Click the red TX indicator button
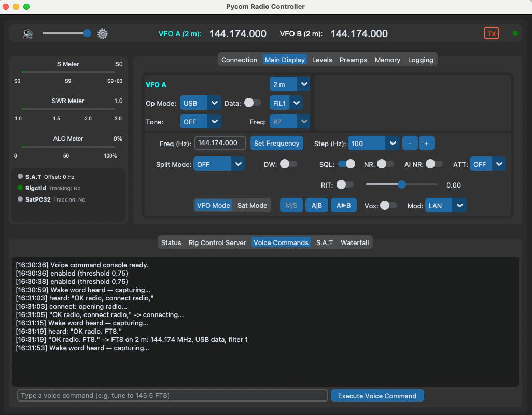Screen dimensions: 532x415 click(x=491, y=33)
